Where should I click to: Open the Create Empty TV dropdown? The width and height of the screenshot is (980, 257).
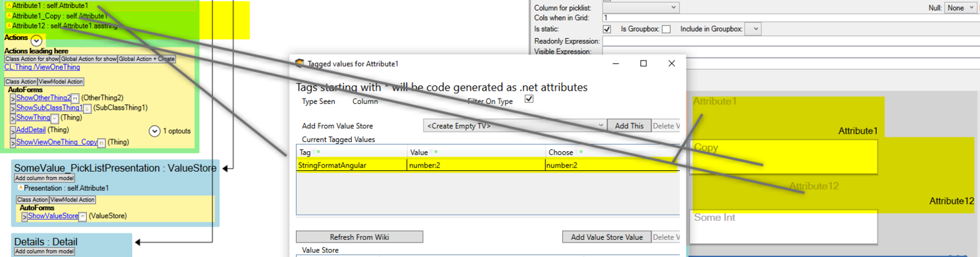click(515, 125)
